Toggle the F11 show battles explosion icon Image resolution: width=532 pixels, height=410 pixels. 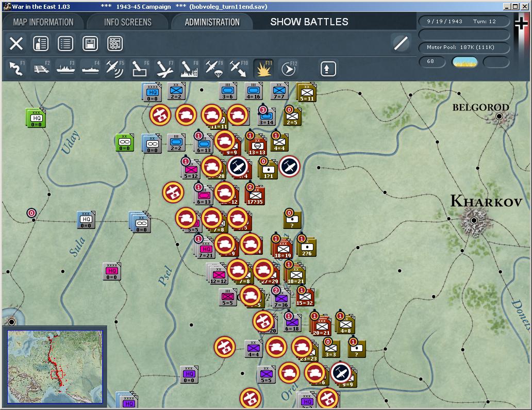point(263,69)
